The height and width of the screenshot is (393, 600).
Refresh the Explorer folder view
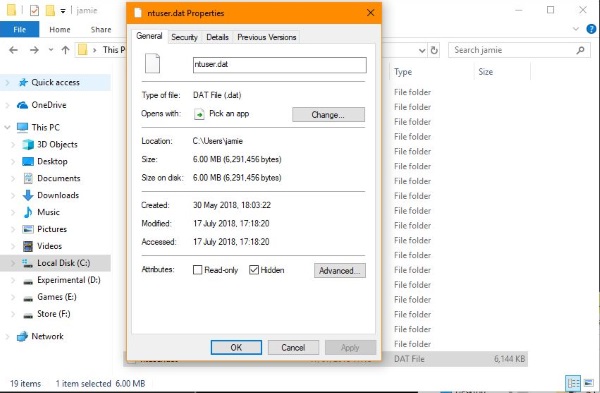click(434, 50)
